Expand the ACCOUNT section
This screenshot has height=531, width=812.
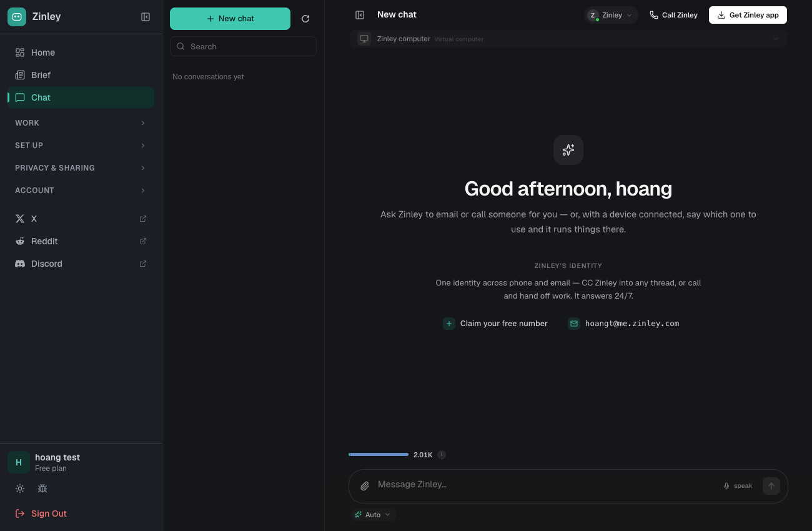pos(81,191)
